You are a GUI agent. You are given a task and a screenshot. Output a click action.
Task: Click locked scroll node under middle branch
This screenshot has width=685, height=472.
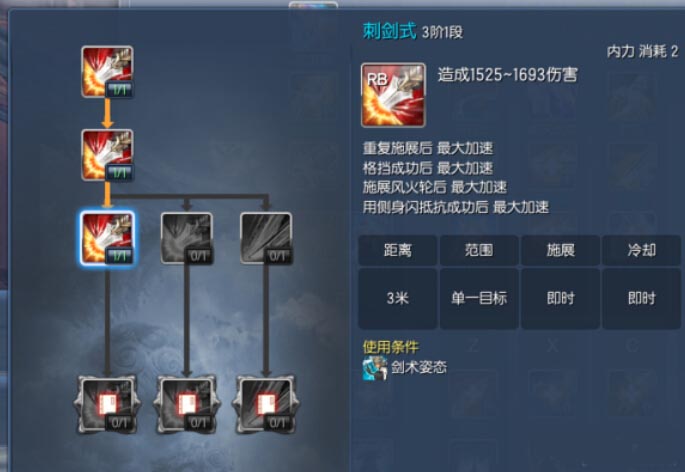click(x=187, y=404)
